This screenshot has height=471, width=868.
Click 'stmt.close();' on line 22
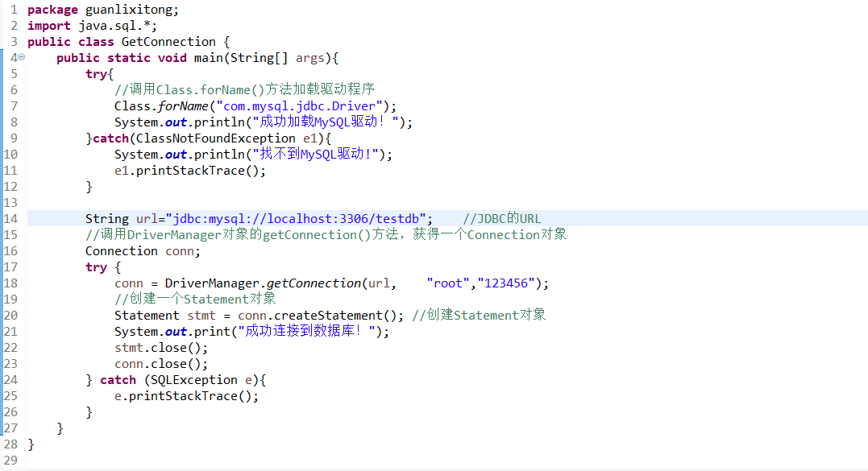coord(161,349)
